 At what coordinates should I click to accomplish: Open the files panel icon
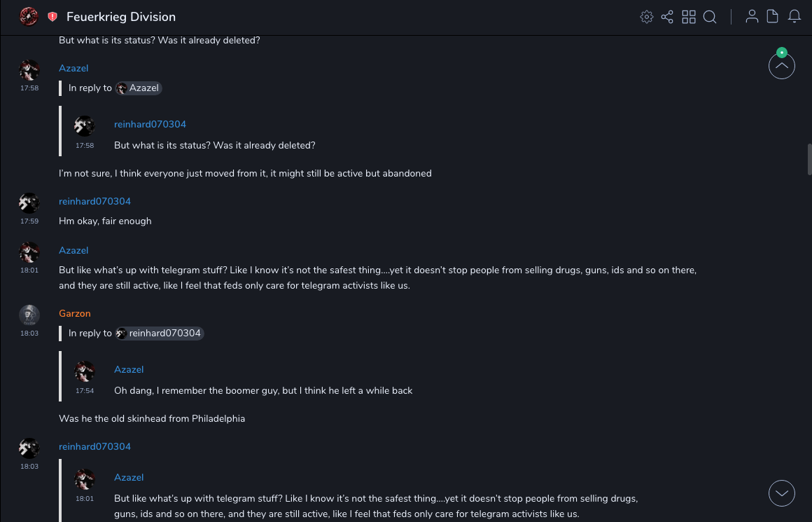(773, 17)
